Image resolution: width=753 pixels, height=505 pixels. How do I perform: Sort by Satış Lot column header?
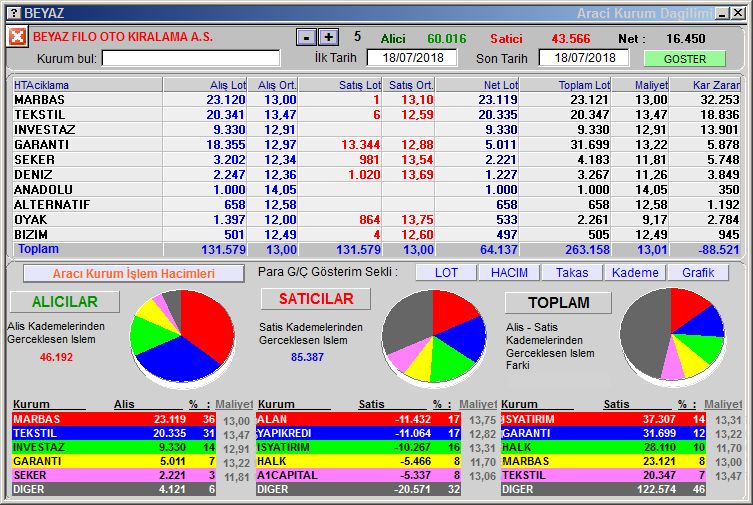(340, 85)
